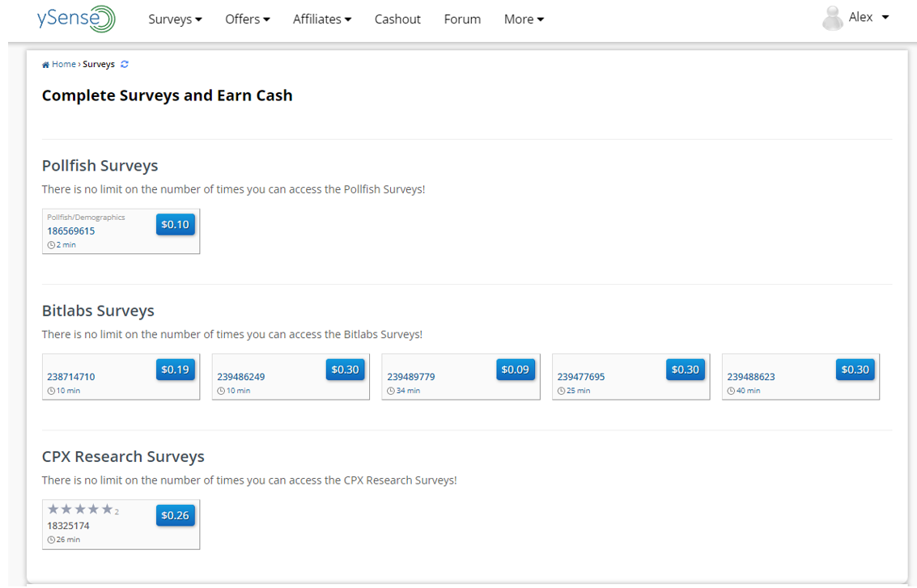
Task: Click the $0.10 Pollfish survey button
Action: pos(176,225)
